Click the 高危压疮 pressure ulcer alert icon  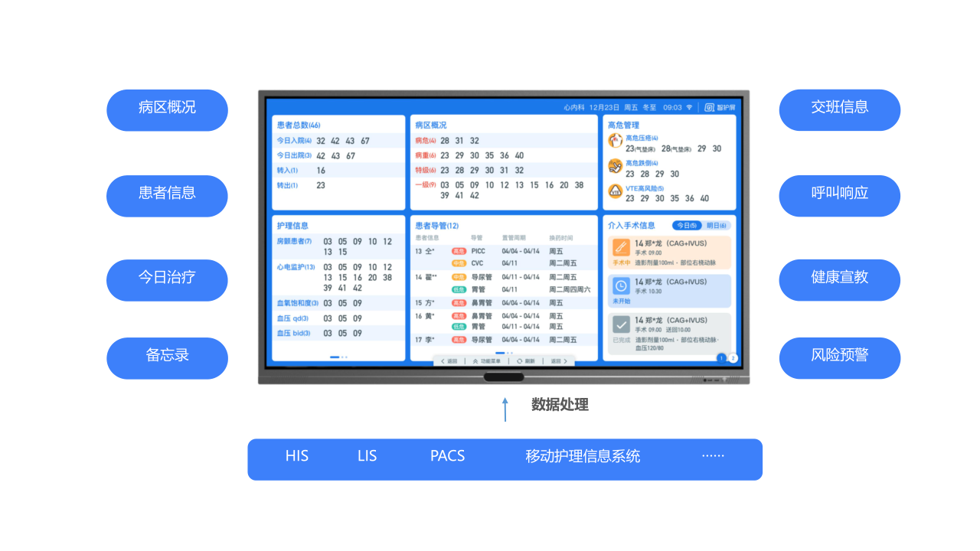pyautogui.click(x=615, y=140)
